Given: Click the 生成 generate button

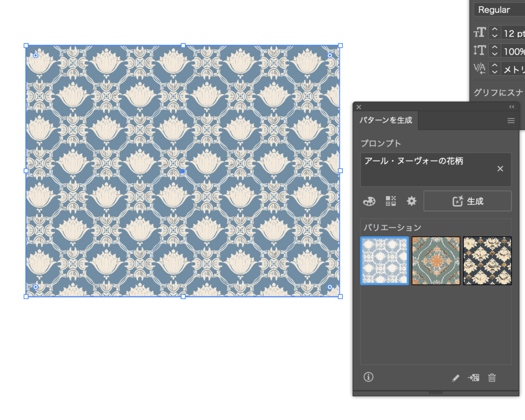Looking at the screenshot, I should (x=468, y=201).
